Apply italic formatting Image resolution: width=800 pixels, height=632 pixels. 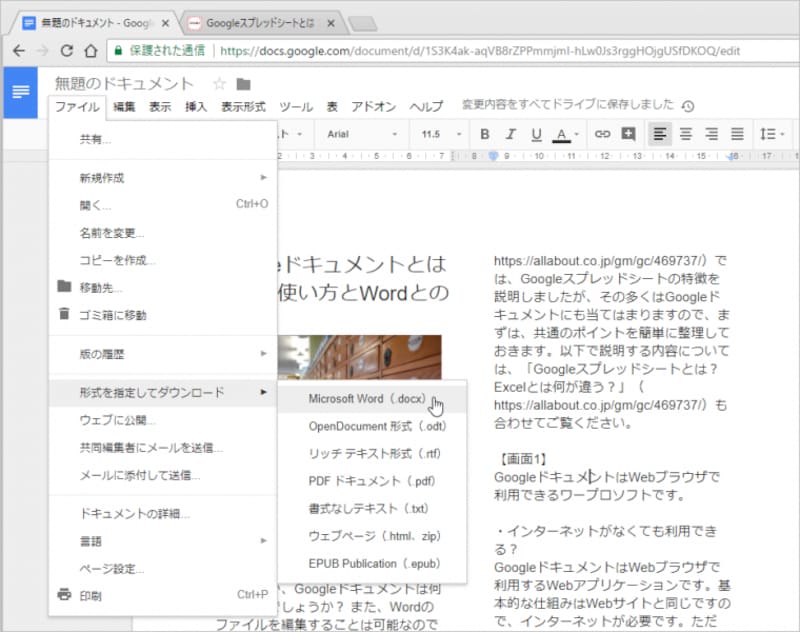509,134
